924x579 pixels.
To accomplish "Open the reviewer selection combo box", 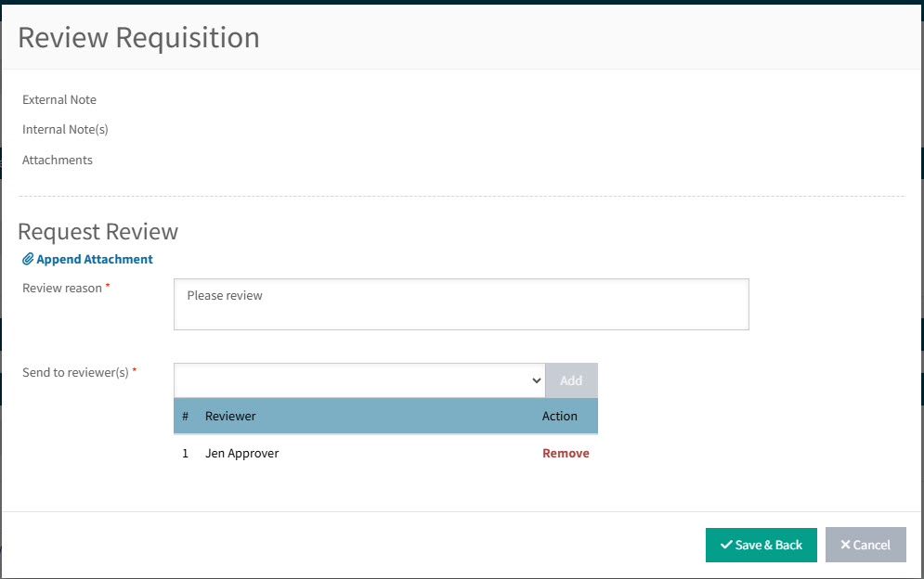I will point(359,380).
